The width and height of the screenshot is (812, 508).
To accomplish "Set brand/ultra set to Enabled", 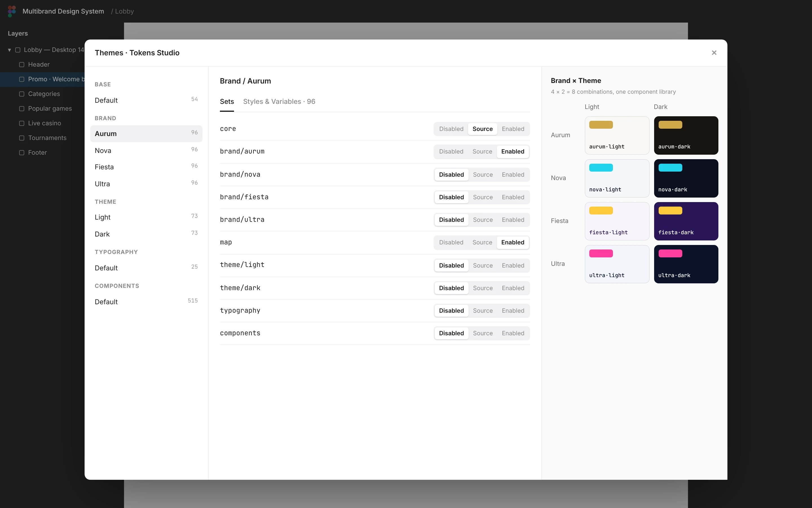I will [x=513, y=220].
